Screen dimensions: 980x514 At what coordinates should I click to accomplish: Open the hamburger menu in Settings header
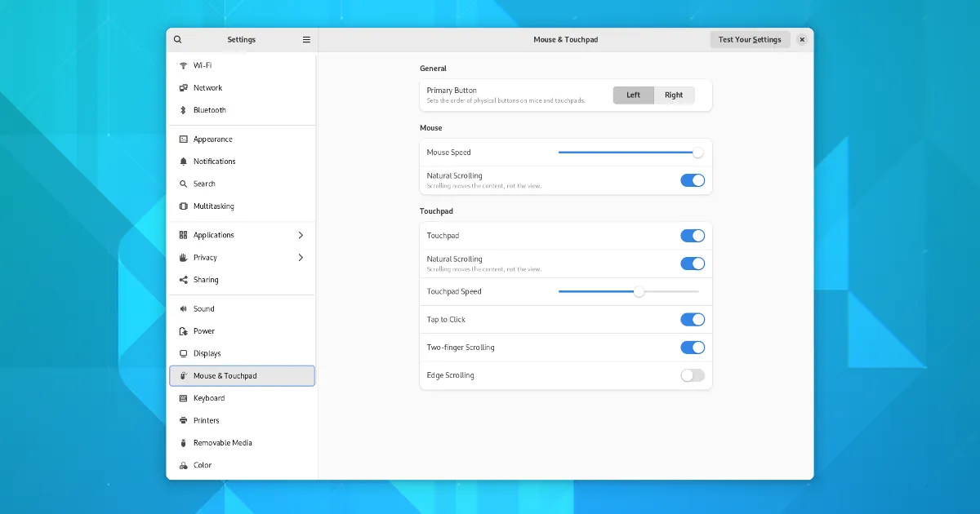(x=306, y=39)
